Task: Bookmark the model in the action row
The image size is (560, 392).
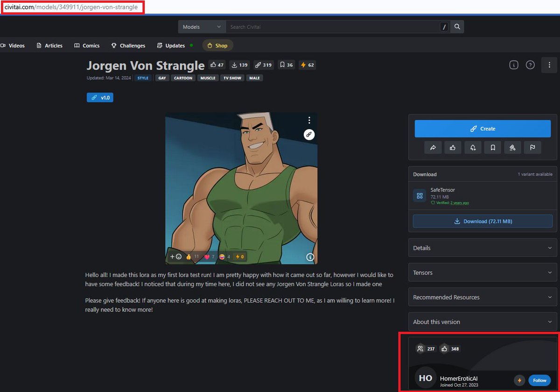Action: [493, 148]
